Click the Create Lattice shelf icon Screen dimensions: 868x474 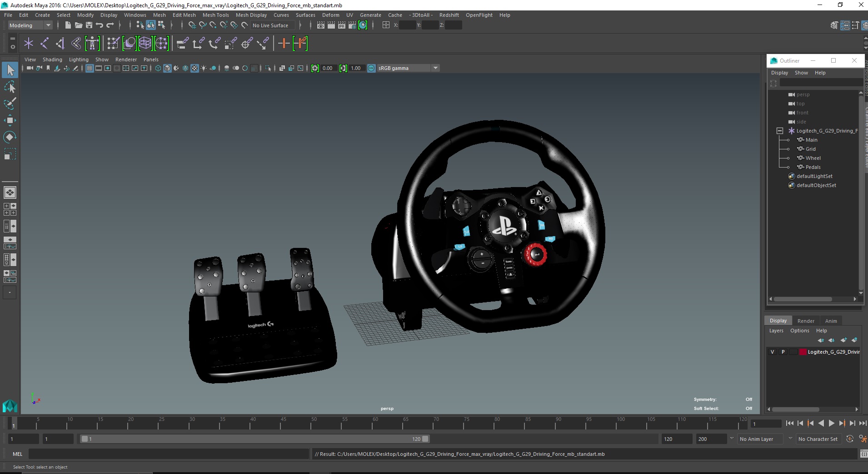[145, 44]
